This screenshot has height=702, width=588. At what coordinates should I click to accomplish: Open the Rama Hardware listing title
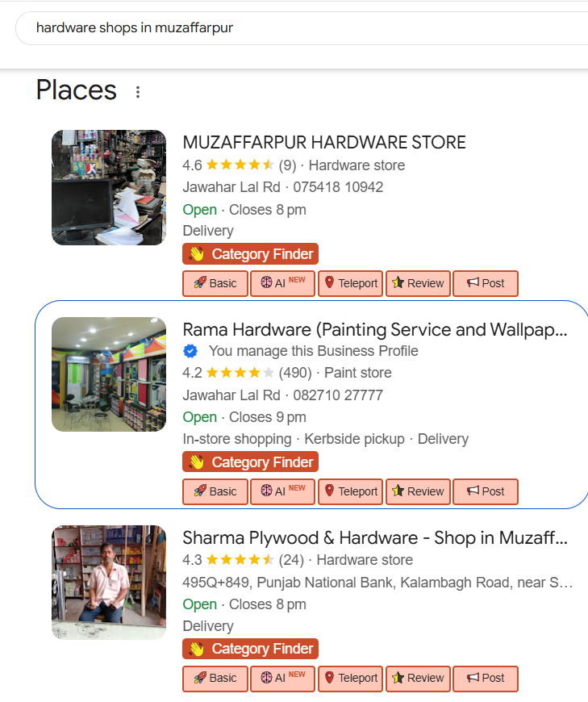pyautogui.click(x=375, y=330)
